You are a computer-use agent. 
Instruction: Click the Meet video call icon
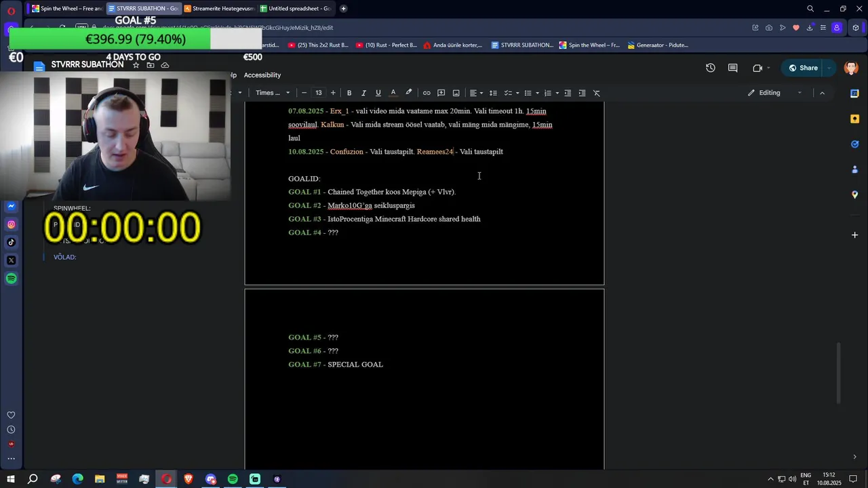(757, 68)
